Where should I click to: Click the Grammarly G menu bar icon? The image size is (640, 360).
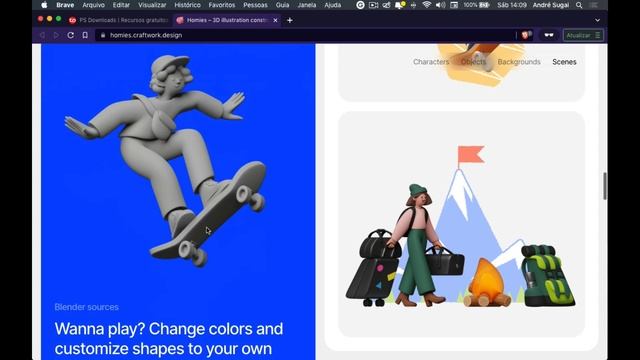point(360,5)
